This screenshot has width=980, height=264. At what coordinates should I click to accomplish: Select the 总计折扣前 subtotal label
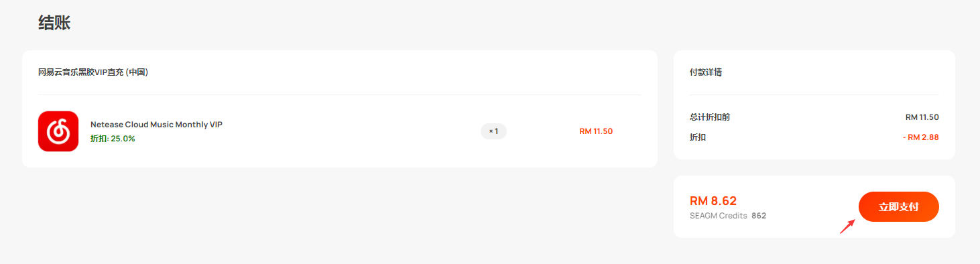coord(710,117)
